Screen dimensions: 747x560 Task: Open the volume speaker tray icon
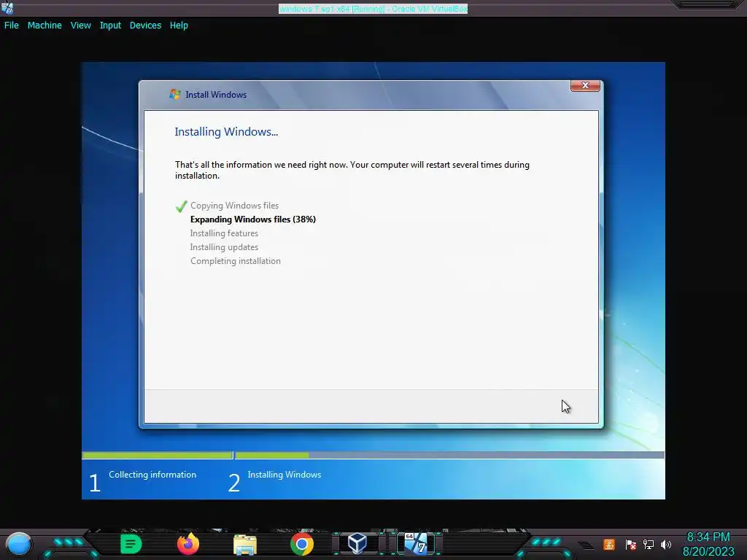coord(666,544)
